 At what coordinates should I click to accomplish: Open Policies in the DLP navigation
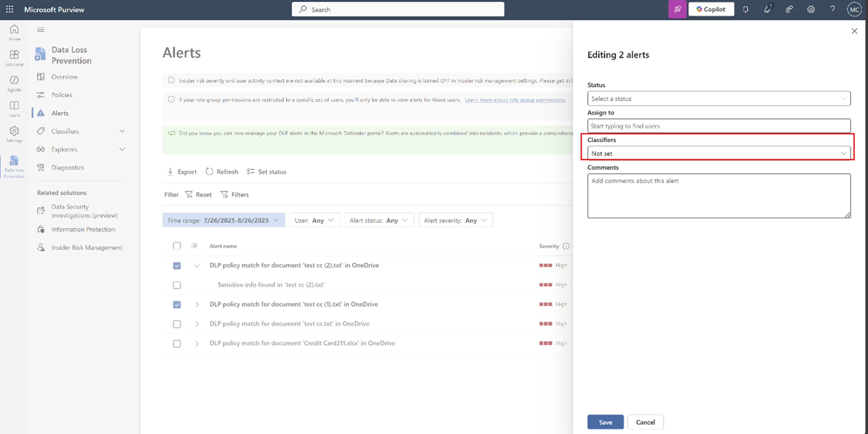(x=62, y=95)
